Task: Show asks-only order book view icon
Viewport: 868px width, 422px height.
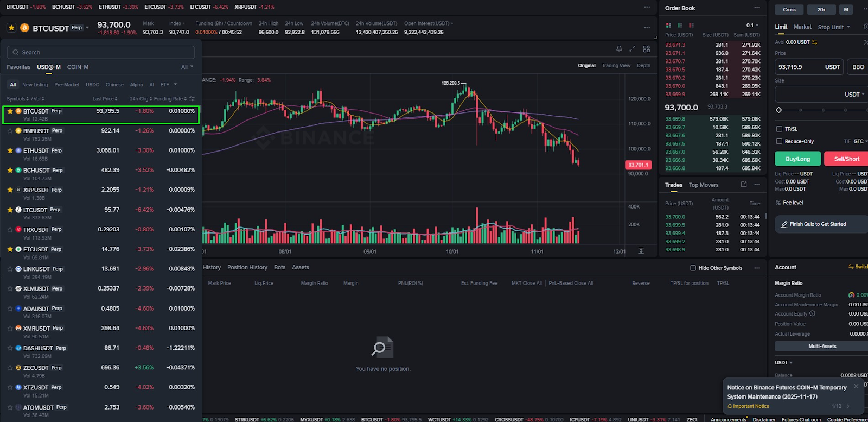Action: [x=691, y=26]
